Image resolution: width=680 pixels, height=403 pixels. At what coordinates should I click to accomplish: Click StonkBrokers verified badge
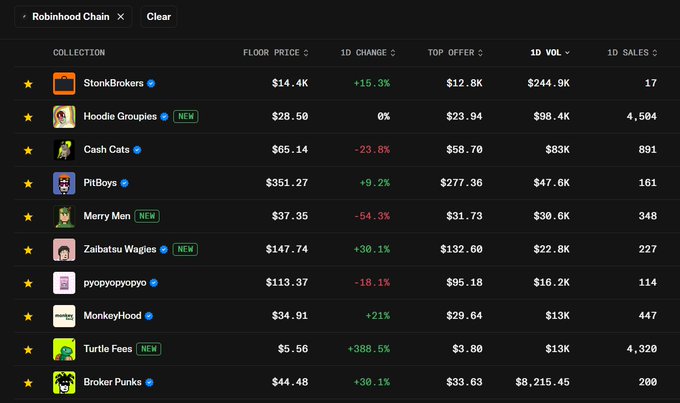151,83
